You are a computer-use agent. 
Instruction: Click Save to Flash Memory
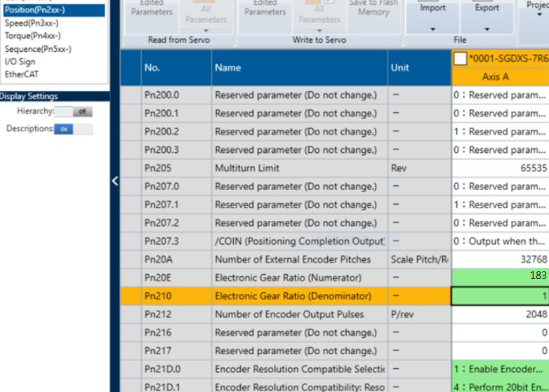tap(373, 10)
